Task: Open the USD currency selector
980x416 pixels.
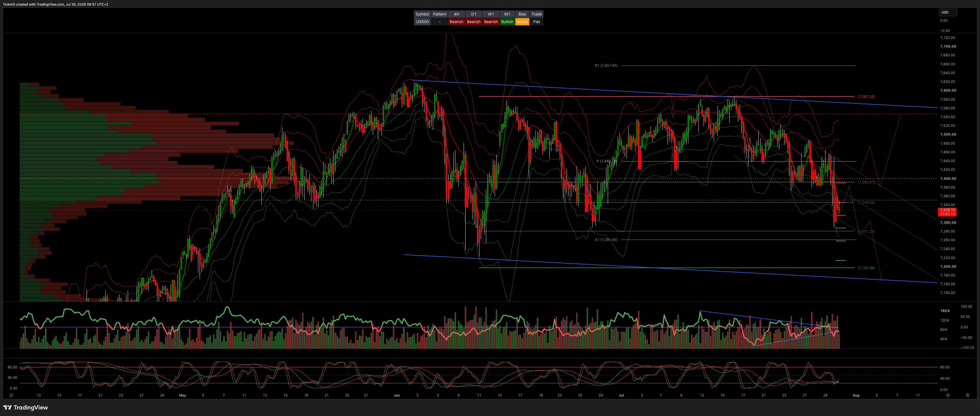Action: [947, 12]
